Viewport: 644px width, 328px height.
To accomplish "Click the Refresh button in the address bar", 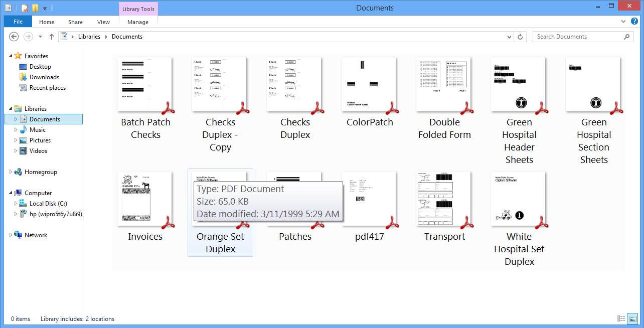I will click(520, 36).
